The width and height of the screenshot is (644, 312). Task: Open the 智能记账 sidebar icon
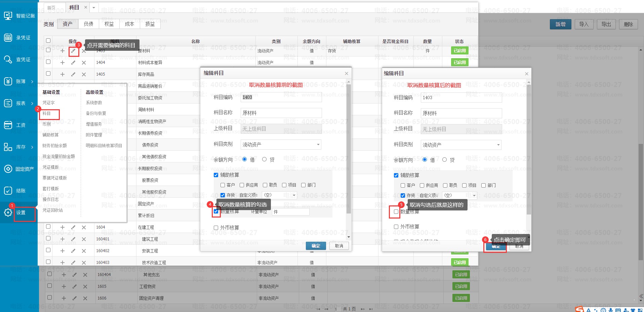(8, 16)
